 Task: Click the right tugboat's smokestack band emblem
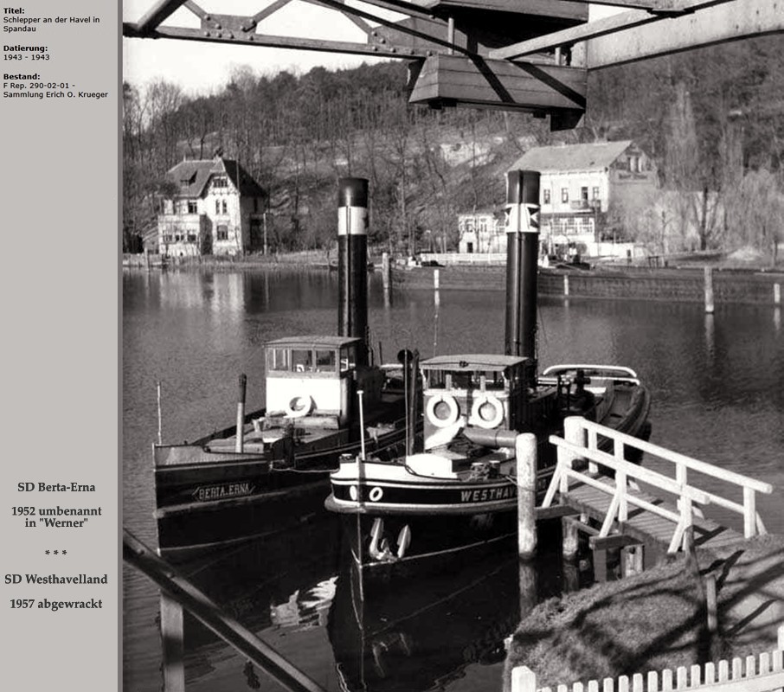pos(523,218)
